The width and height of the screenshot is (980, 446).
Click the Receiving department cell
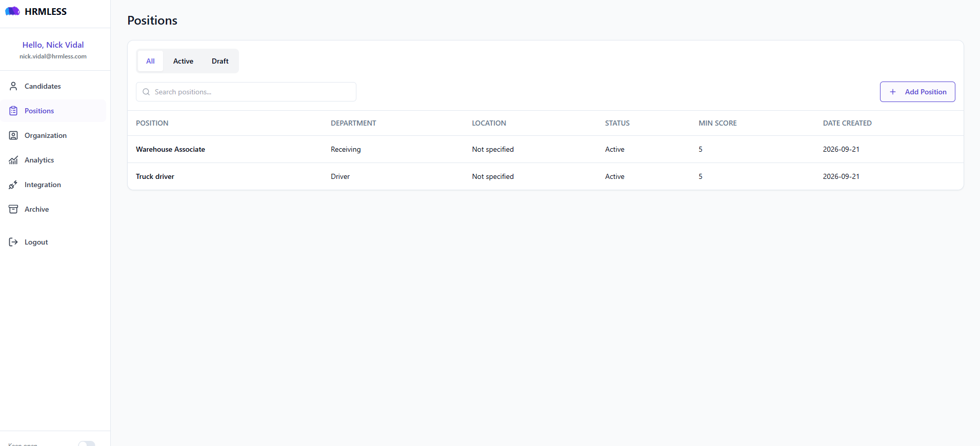tap(346, 149)
